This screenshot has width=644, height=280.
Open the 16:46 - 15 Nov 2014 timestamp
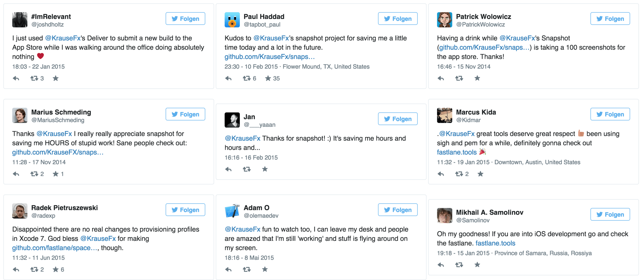coord(464,67)
